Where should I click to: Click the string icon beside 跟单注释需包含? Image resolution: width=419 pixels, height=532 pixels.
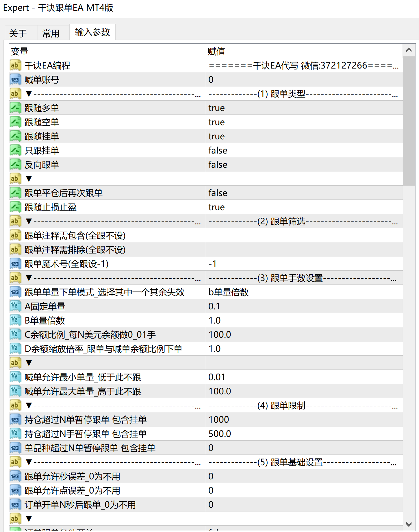(x=15, y=235)
